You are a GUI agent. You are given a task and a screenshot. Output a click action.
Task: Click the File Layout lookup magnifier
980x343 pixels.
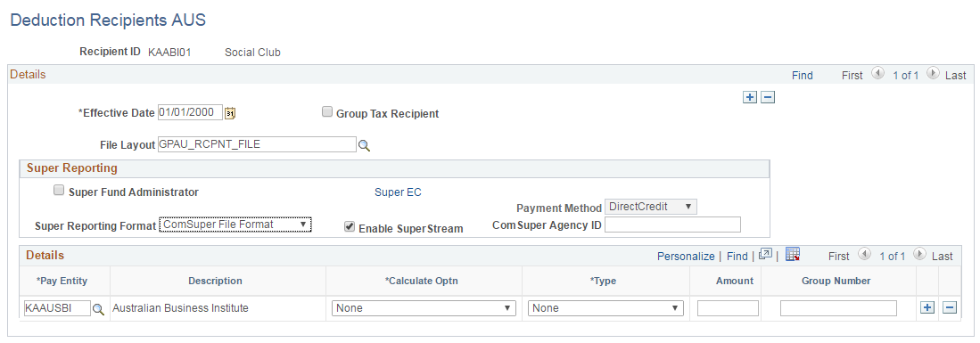[364, 145]
